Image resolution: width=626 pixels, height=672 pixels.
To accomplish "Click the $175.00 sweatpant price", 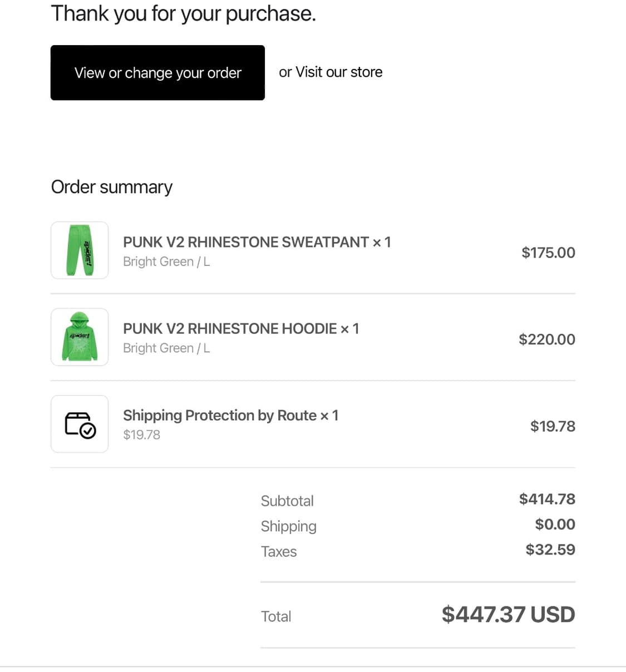I will (548, 253).
